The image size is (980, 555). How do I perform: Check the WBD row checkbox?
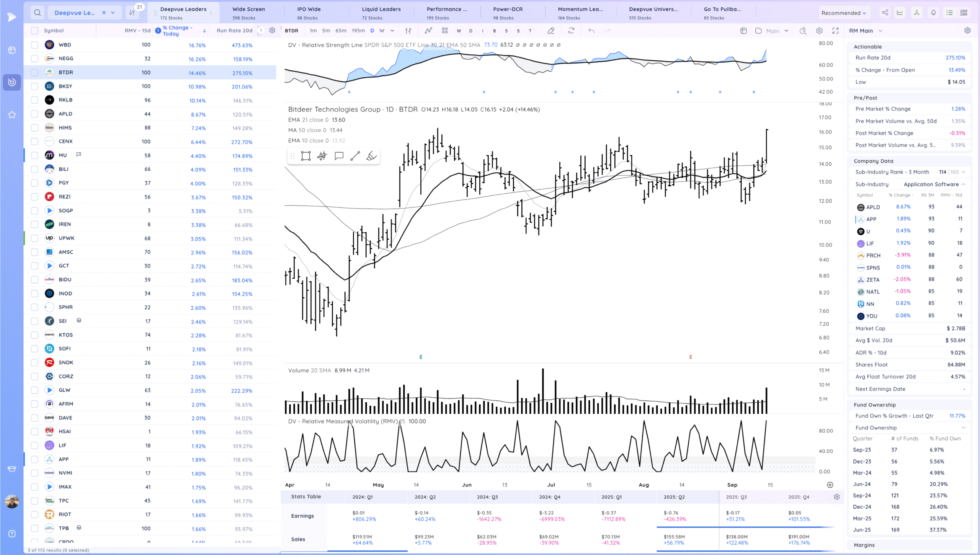[x=34, y=45]
